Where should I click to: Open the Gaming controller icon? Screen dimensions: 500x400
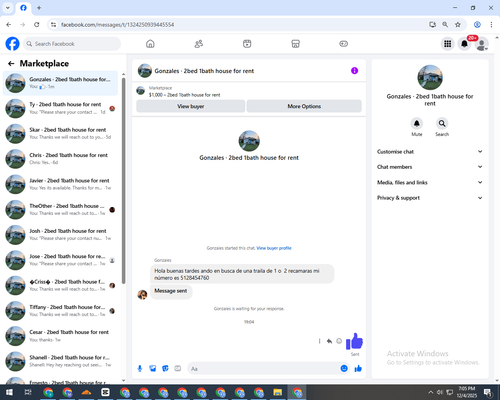(344, 44)
